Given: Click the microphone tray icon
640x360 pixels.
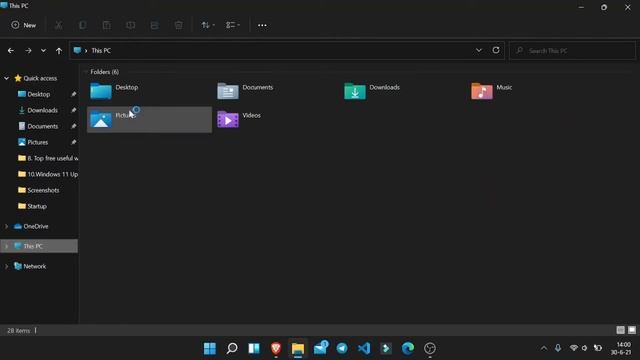Looking at the screenshot, I should [558, 348].
